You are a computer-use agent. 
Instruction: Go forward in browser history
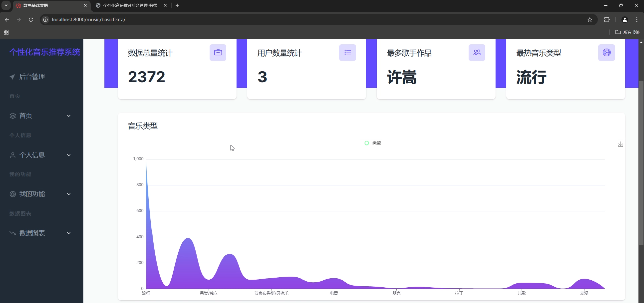[19, 20]
